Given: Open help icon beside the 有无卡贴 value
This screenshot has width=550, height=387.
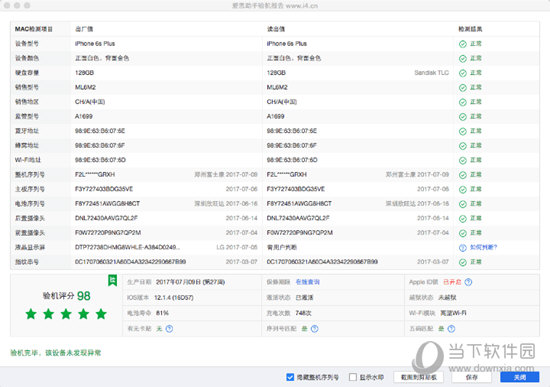Looking at the screenshot, I should click(x=169, y=329).
